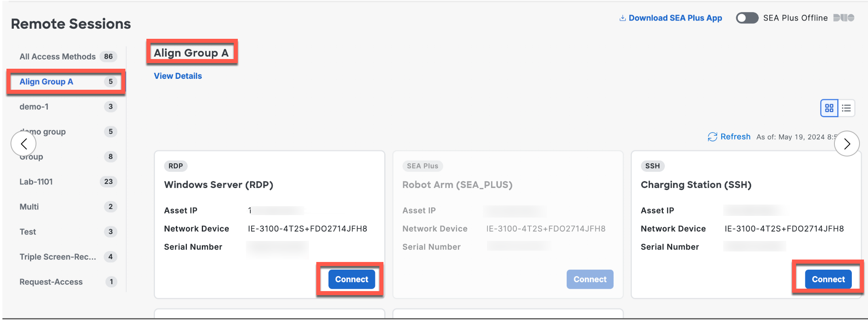
Task: Select the Lab-1101 group
Action: tap(36, 182)
